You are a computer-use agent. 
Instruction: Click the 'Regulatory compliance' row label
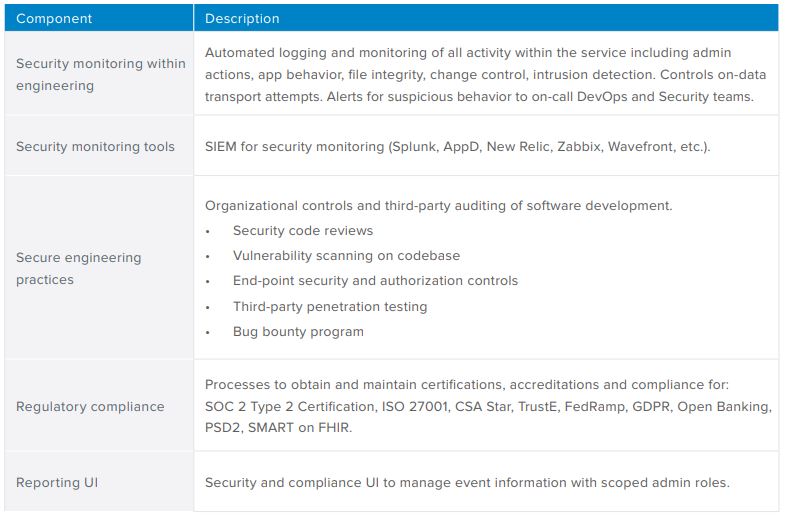90,407
